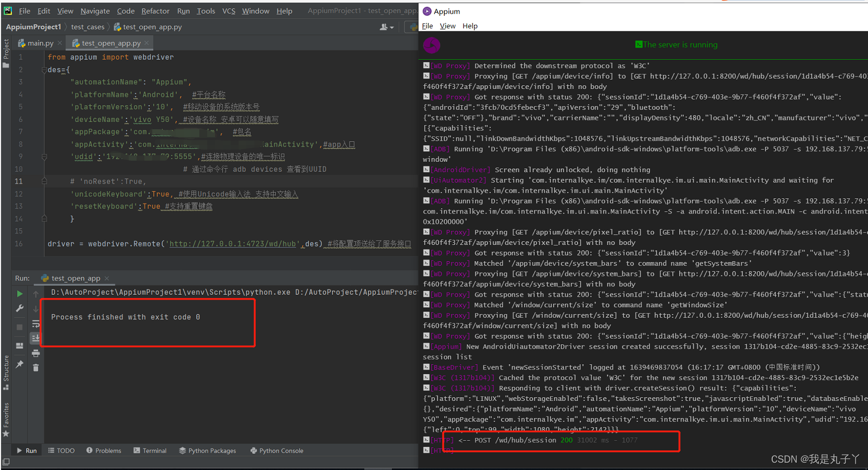
Task: Toggle the fold marker at line 9
Action: (44, 156)
